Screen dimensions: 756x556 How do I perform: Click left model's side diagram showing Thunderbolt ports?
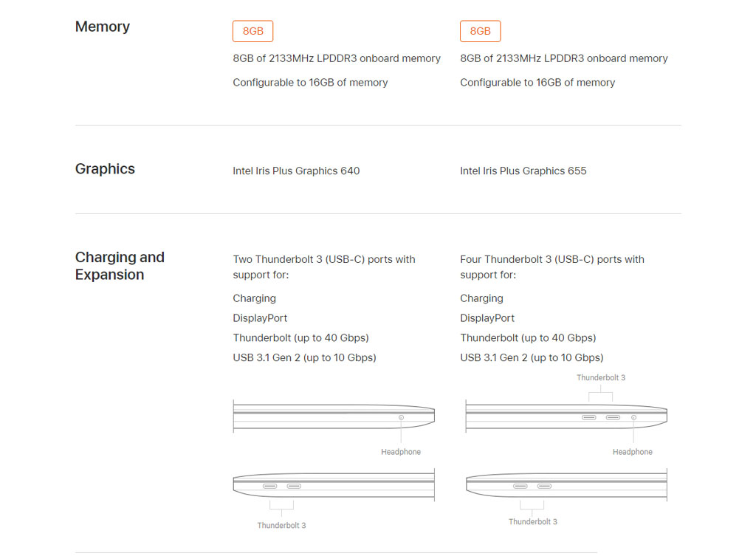[x=334, y=485]
